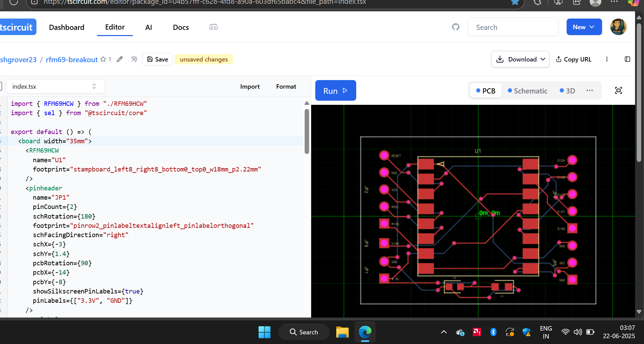Open package in new window icon
This screenshot has height=344, width=644.
[134, 59]
